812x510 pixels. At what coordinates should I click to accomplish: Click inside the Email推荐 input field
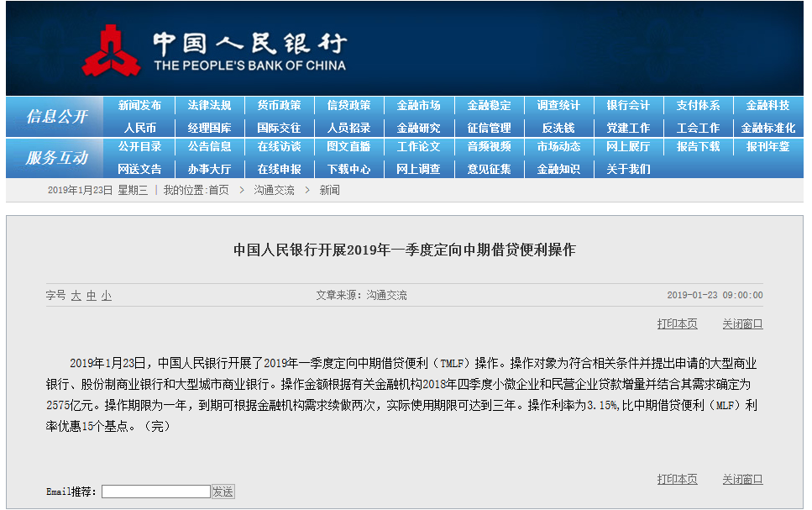pyautogui.click(x=155, y=491)
